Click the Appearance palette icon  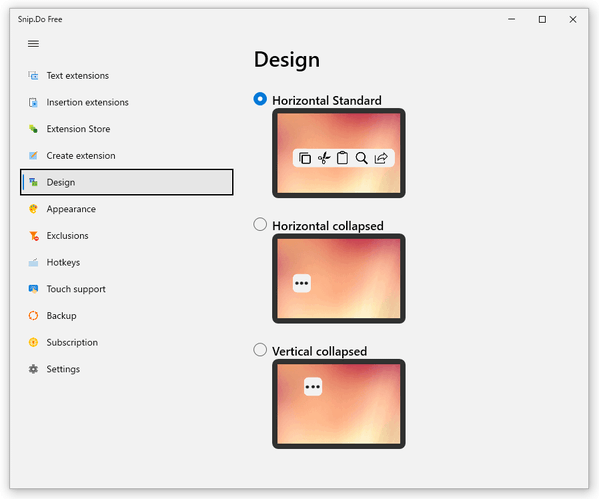(x=33, y=209)
